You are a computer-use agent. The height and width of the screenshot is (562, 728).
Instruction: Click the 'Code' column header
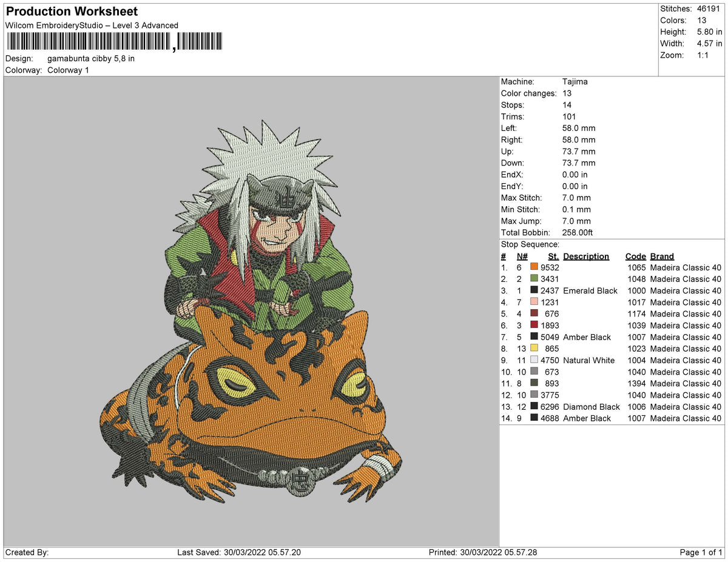click(x=636, y=256)
